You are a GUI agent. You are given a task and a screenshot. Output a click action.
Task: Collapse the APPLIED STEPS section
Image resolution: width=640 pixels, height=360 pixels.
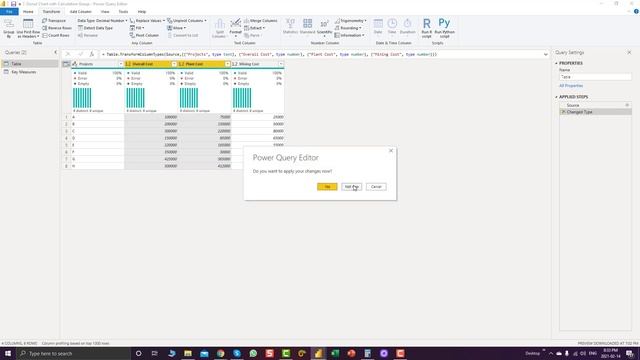coord(556,97)
